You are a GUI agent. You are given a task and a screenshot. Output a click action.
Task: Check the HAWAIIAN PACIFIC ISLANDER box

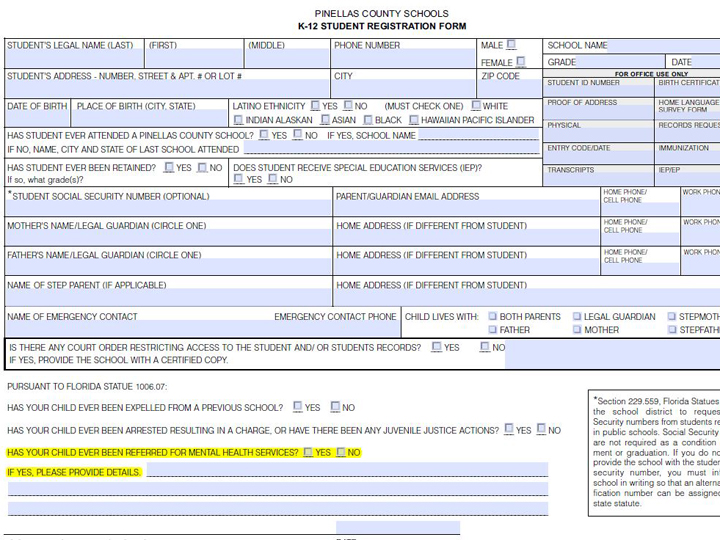(413, 120)
